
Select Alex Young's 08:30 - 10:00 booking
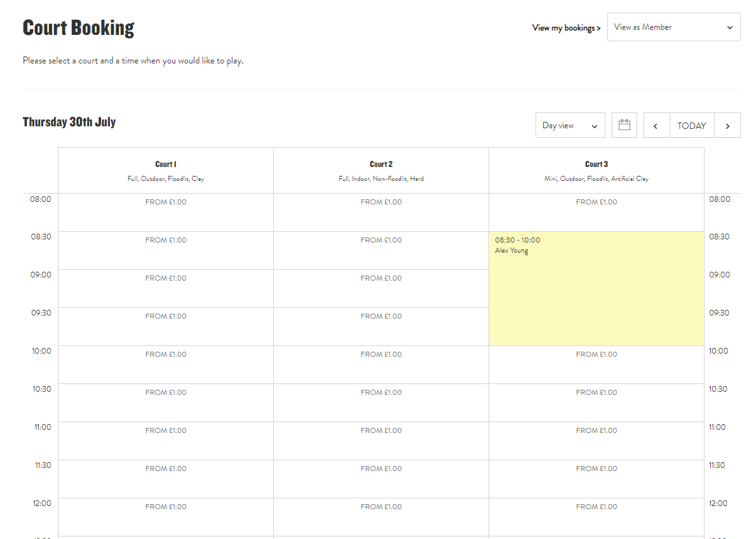coord(596,288)
